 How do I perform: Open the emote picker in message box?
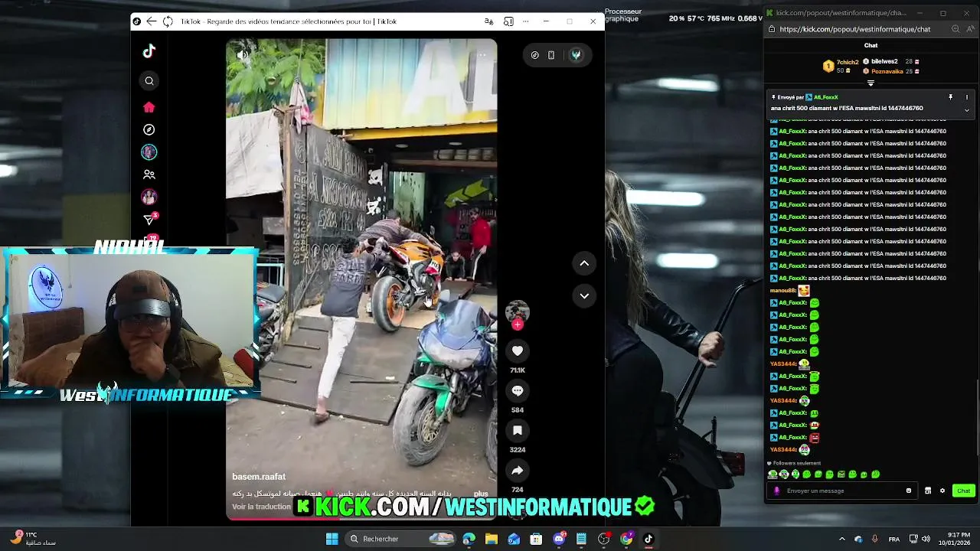pyautogui.click(x=909, y=491)
